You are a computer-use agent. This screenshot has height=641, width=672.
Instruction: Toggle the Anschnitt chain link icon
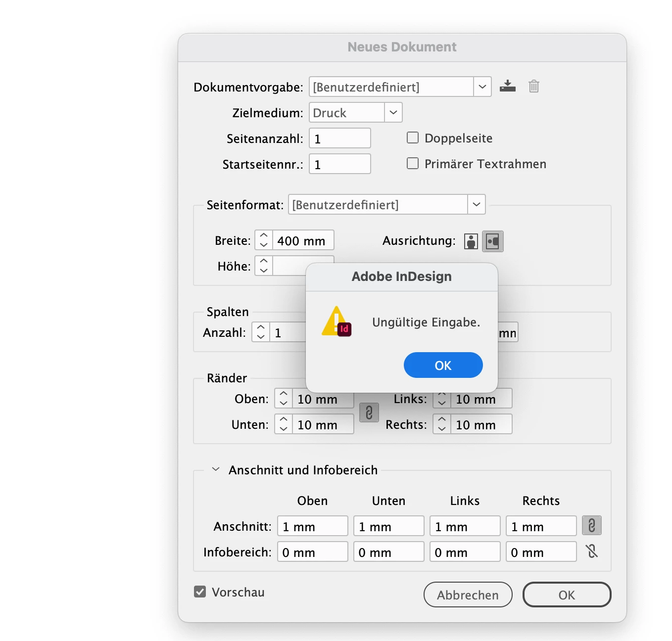pyautogui.click(x=591, y=525)
